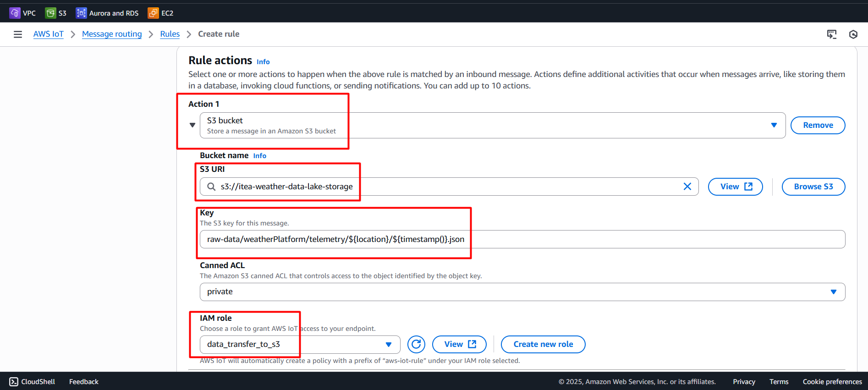Collapse the Action 1 section triangle
868x390 pixels.
point(192,125)
